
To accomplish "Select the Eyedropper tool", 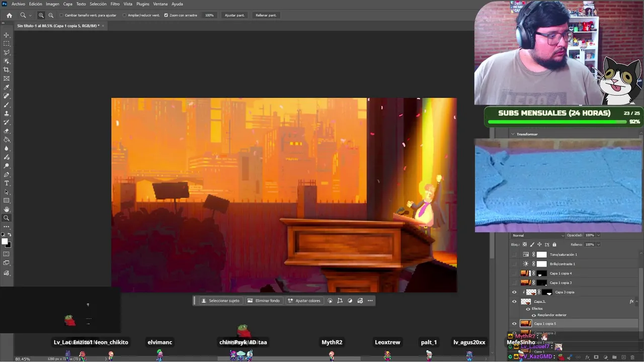I will 7,87.
